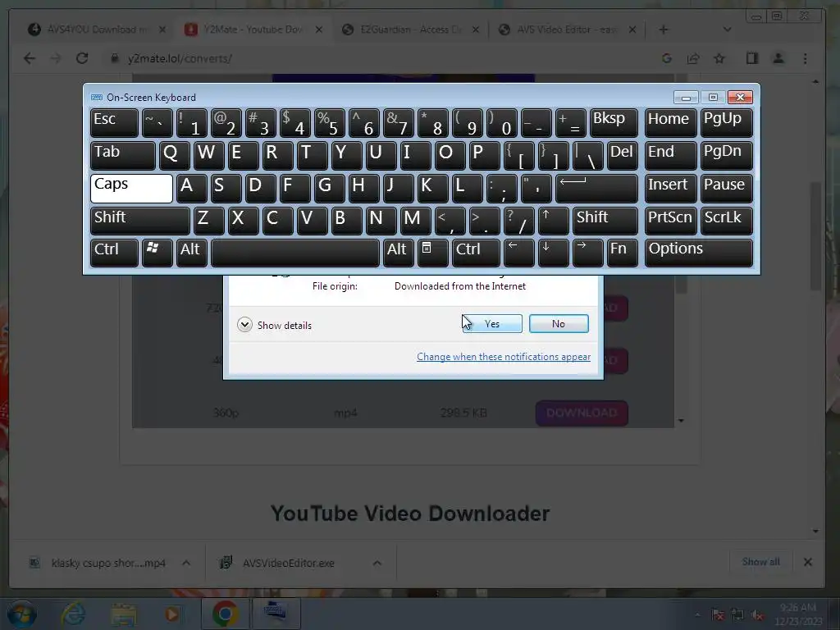
Task: Toggle the ScrLk key
Action: tap(726, 221)
